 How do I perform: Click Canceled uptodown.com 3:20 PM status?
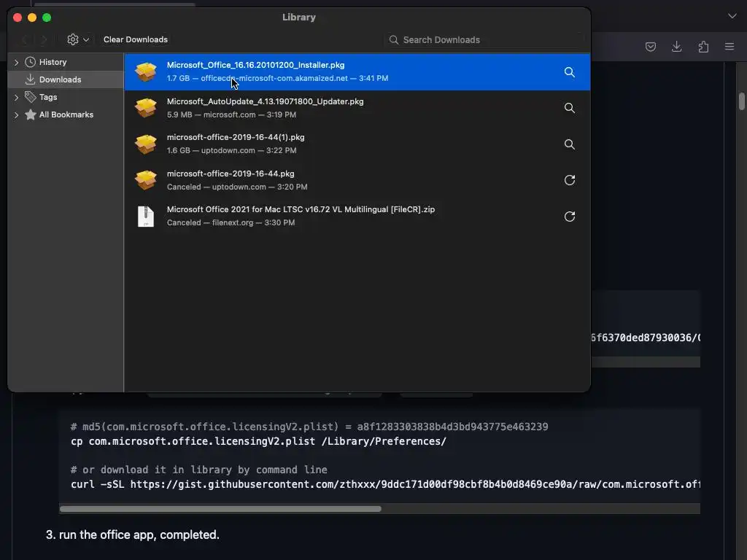(x=237, y=187)
